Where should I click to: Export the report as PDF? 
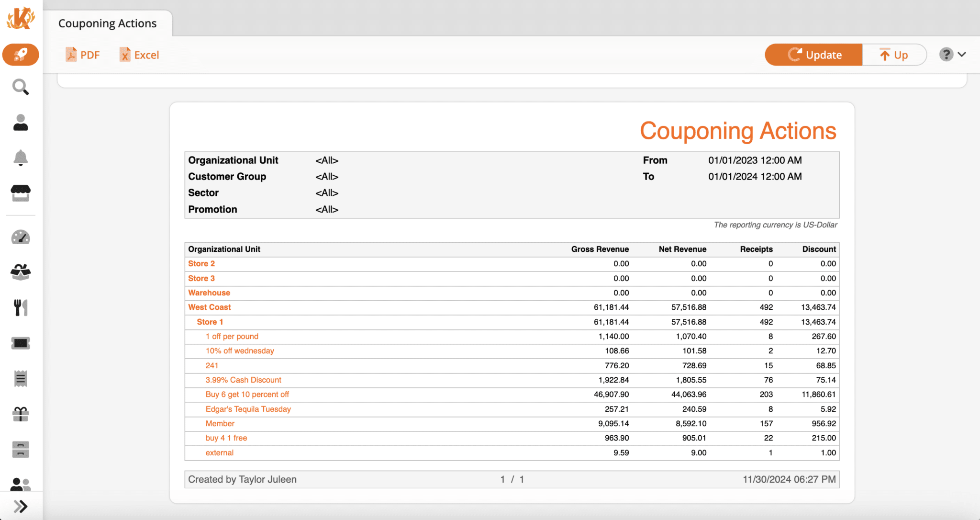pos(83,55)
